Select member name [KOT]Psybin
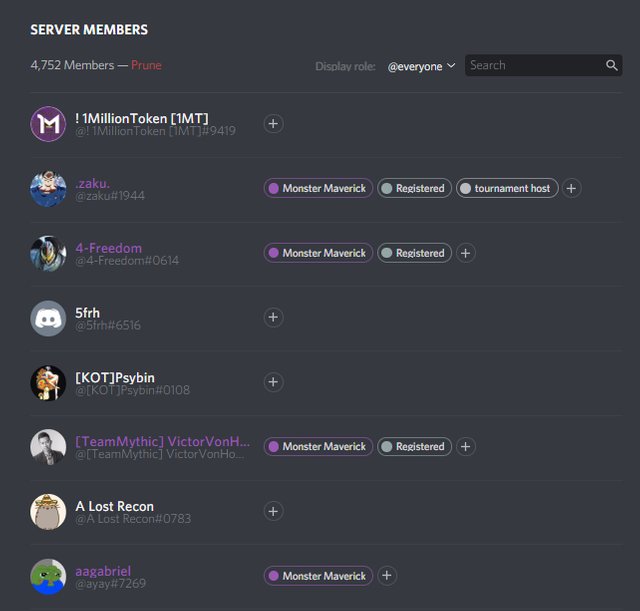This screenshot has width=640, height=611. click(x=115, y=377)
